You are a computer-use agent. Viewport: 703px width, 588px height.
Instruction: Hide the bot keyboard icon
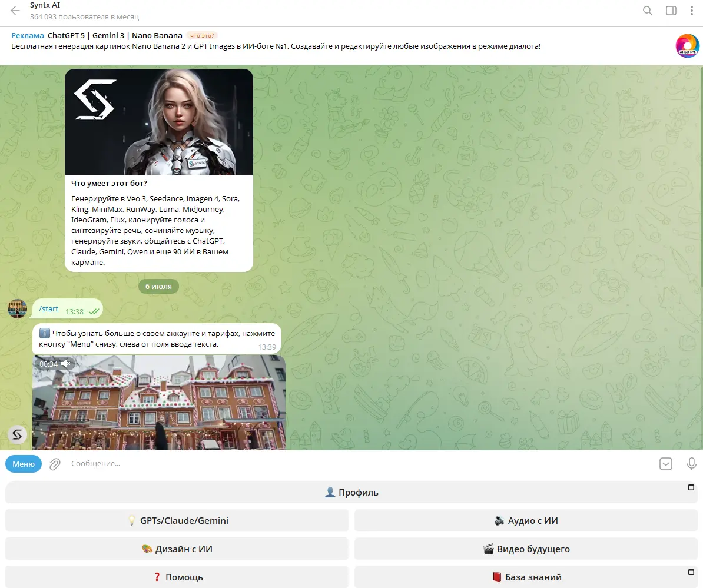coord(666,464)
